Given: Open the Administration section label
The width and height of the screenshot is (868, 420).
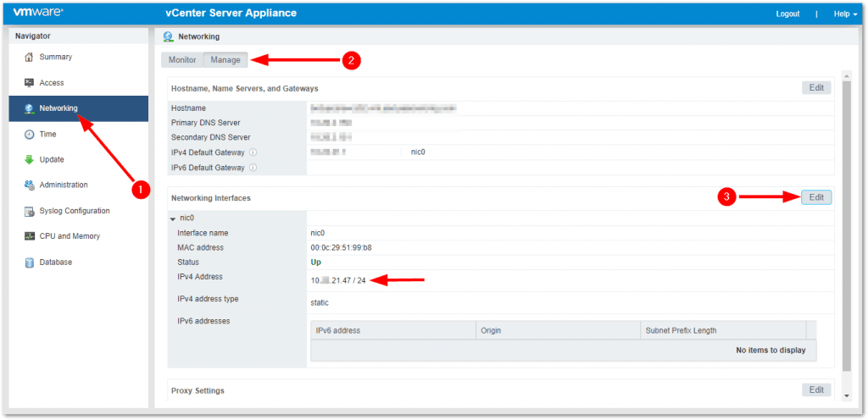Looking at the screenshot, I should [x=64, y=185].
